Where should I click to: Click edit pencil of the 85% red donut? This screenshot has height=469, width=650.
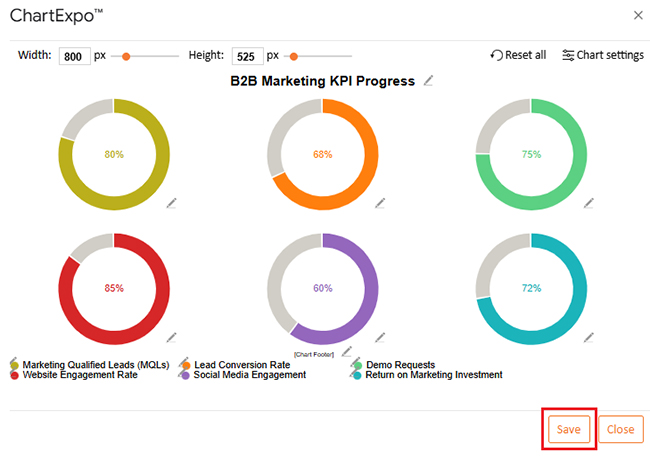[171, 336]
